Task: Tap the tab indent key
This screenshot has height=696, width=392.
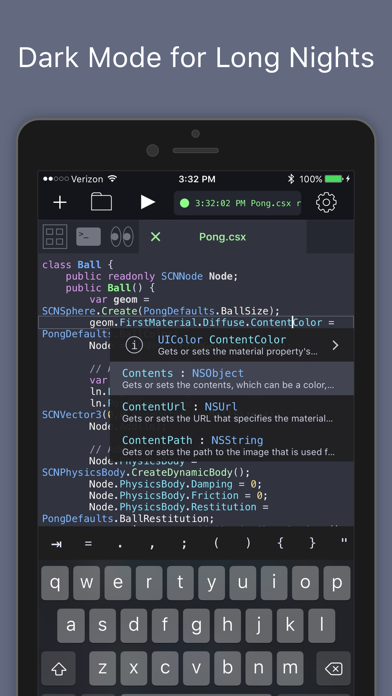Action: pyautogui.click(x=56, y=544)
